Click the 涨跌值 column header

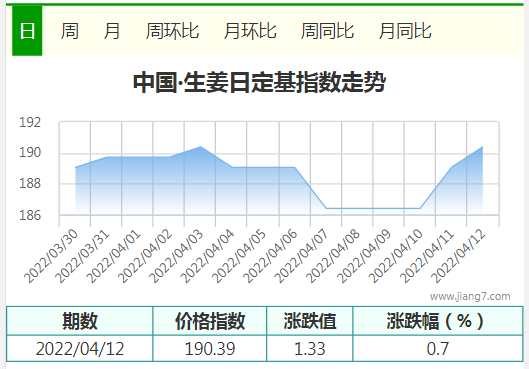[x=310, y=321]
